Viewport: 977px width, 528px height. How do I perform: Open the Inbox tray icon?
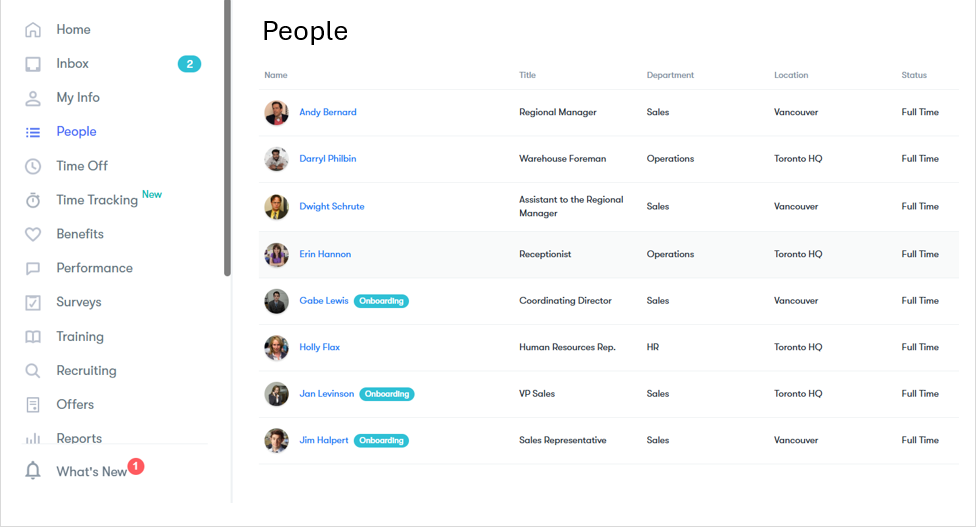tap(33, 64)
